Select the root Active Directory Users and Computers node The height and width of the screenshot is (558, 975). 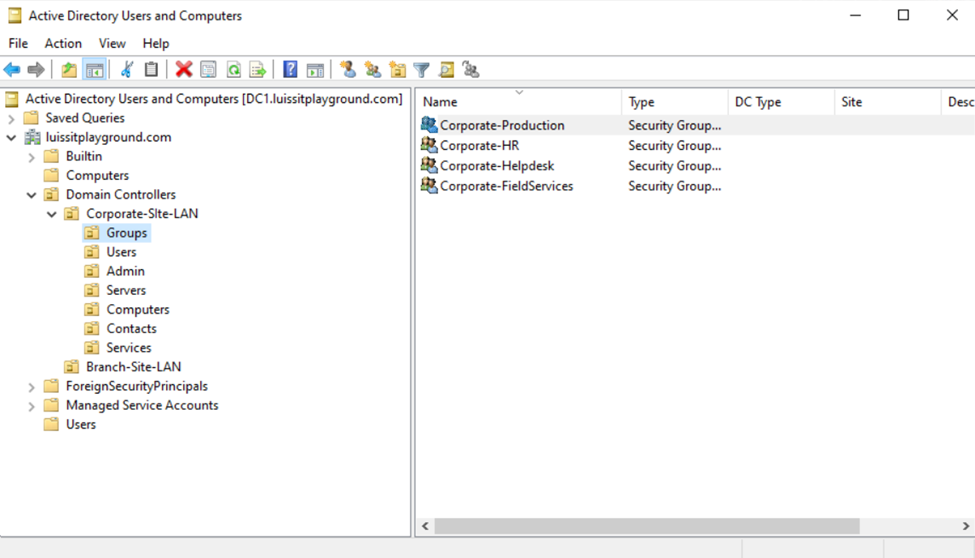pos(213,99)
